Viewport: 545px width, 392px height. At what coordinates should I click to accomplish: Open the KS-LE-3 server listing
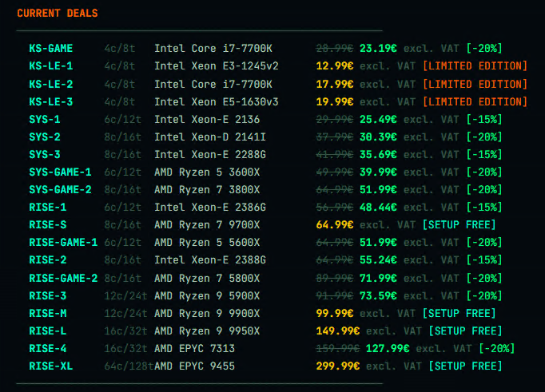pos(51,101)
